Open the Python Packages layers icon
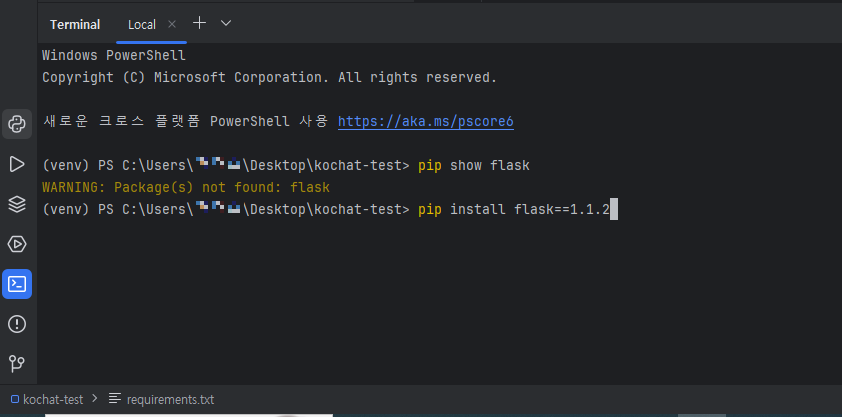Viewport: 842px width, 417px height. click(17, 204)
